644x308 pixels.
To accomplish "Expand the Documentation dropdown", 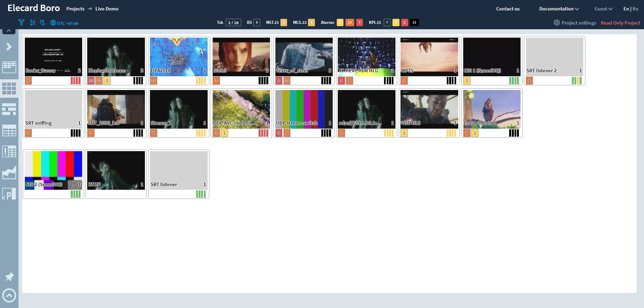I will click(559, 9).
